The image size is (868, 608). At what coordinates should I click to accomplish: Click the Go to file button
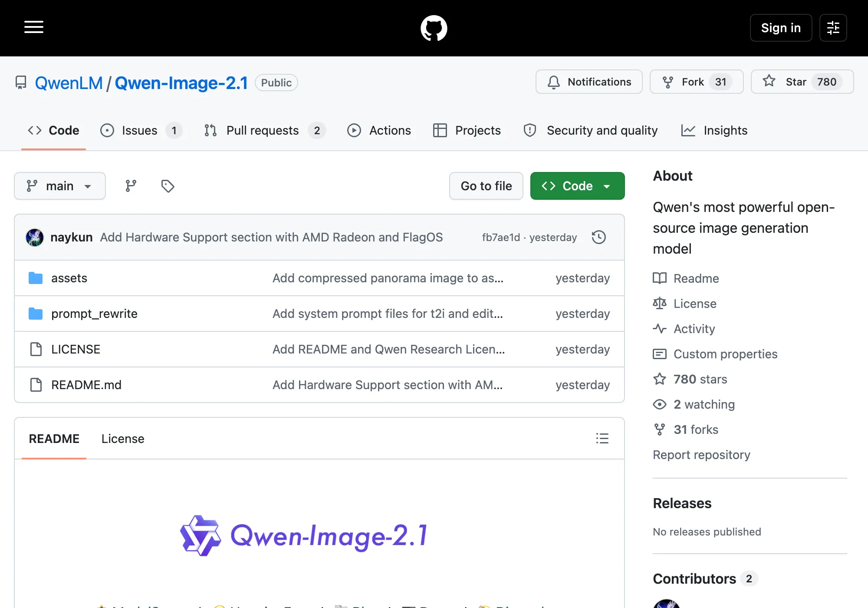[486, 186]
